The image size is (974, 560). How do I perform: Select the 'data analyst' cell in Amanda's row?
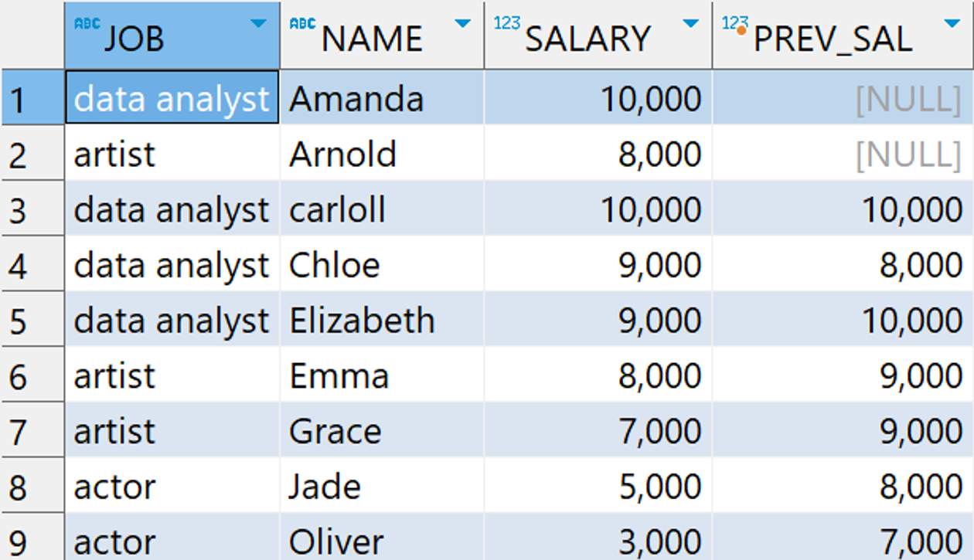coord(172,97)
